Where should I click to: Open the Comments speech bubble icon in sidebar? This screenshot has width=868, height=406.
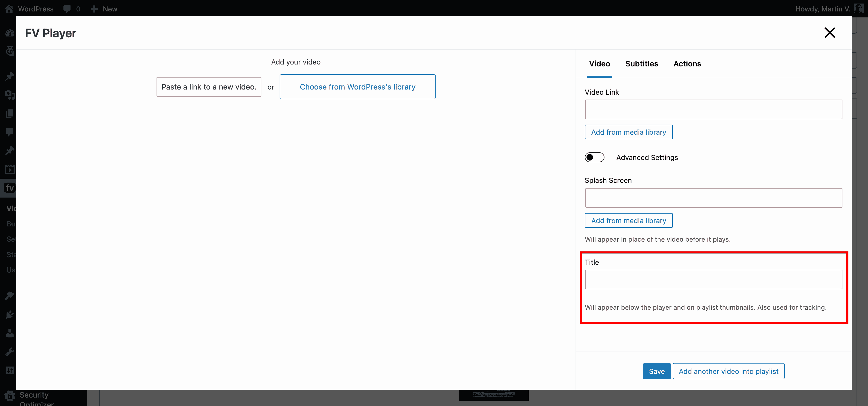[10, 132]
